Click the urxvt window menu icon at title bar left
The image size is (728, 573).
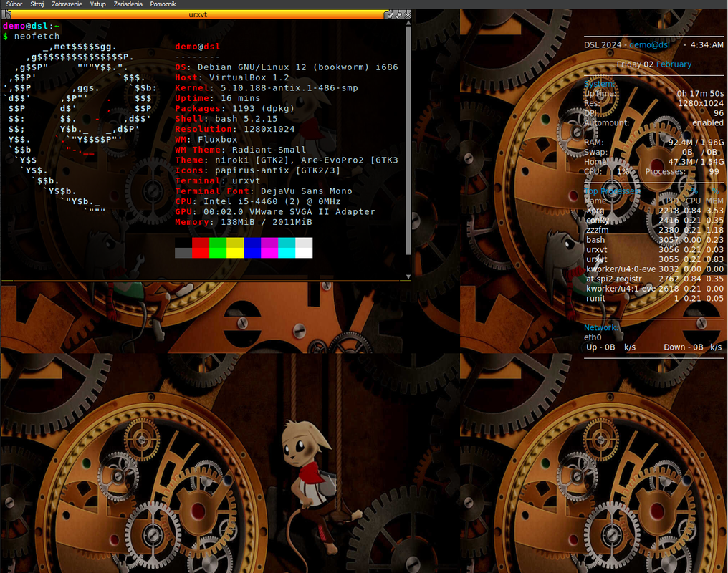coord(6,15)
